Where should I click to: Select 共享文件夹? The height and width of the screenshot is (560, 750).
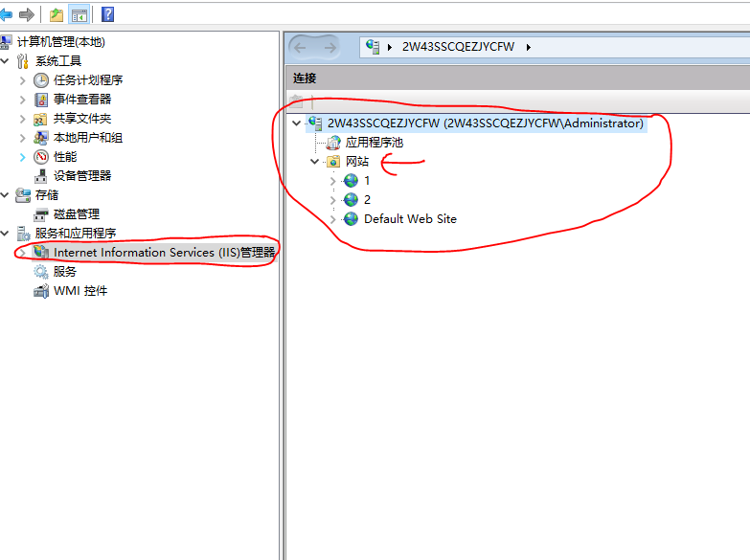point(82,119)
